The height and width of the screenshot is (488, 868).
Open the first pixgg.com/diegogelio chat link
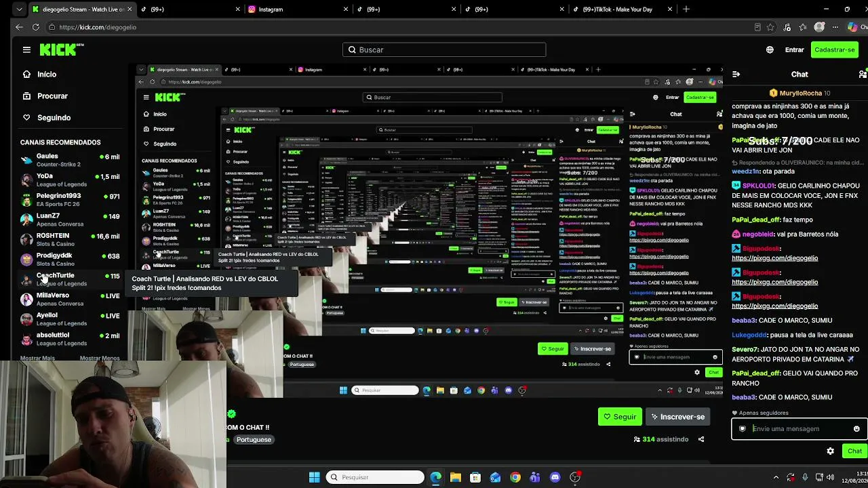coord(774,258)
